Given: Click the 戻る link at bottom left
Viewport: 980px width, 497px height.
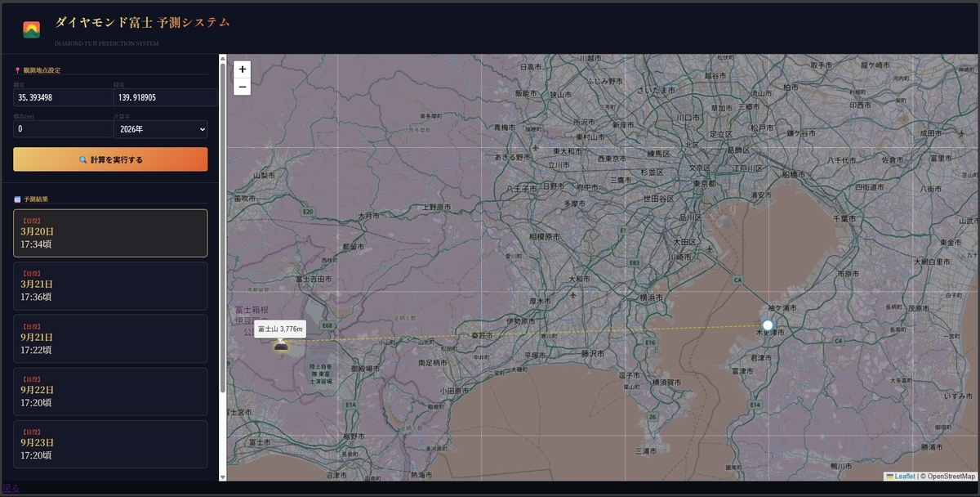Looking at the screenshot, I should pyautogui.click(x=10, y=488).
